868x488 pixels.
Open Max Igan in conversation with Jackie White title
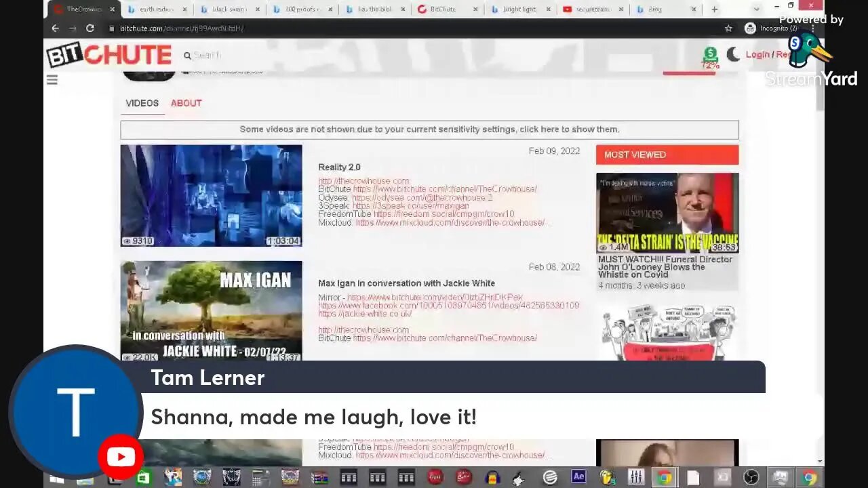(x=406, y=283)
